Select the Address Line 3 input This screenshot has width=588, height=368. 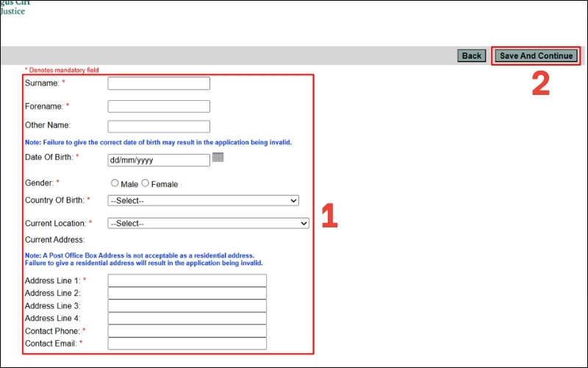pos(187,305)
